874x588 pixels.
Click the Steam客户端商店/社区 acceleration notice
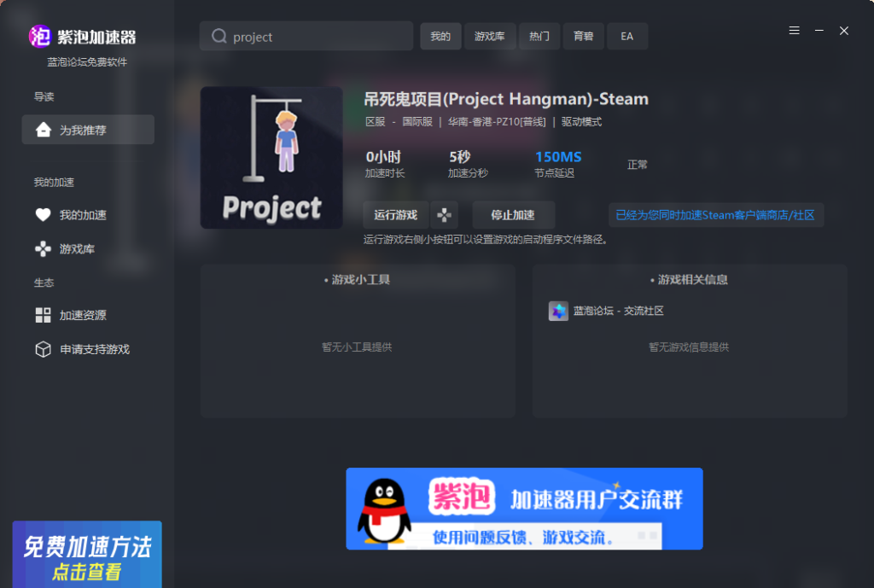pyautogui.click(x=716, y=215)
